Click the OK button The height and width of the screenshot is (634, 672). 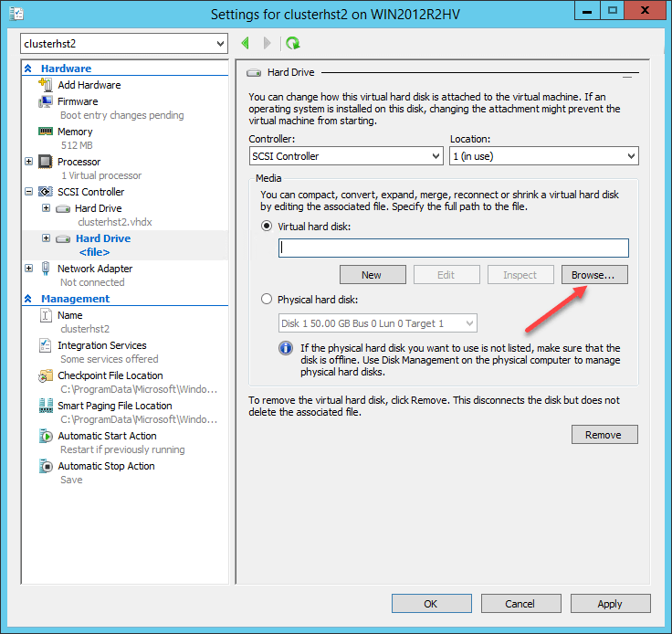point(432,604)
